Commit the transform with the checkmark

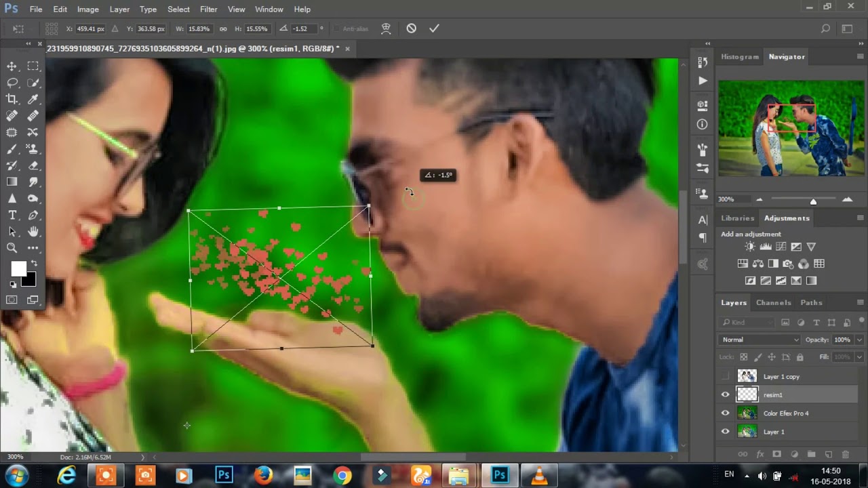click(434, 28)
